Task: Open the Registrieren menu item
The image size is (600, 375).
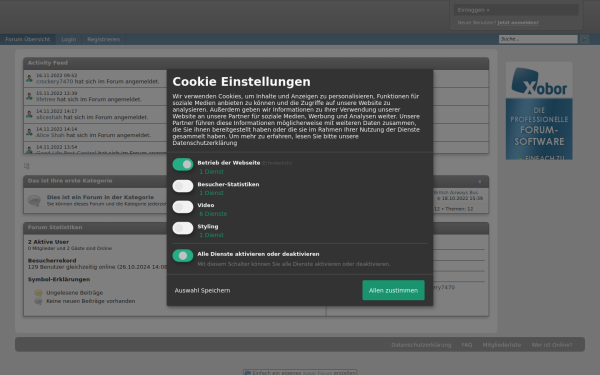Action: [x=103, y=39]
